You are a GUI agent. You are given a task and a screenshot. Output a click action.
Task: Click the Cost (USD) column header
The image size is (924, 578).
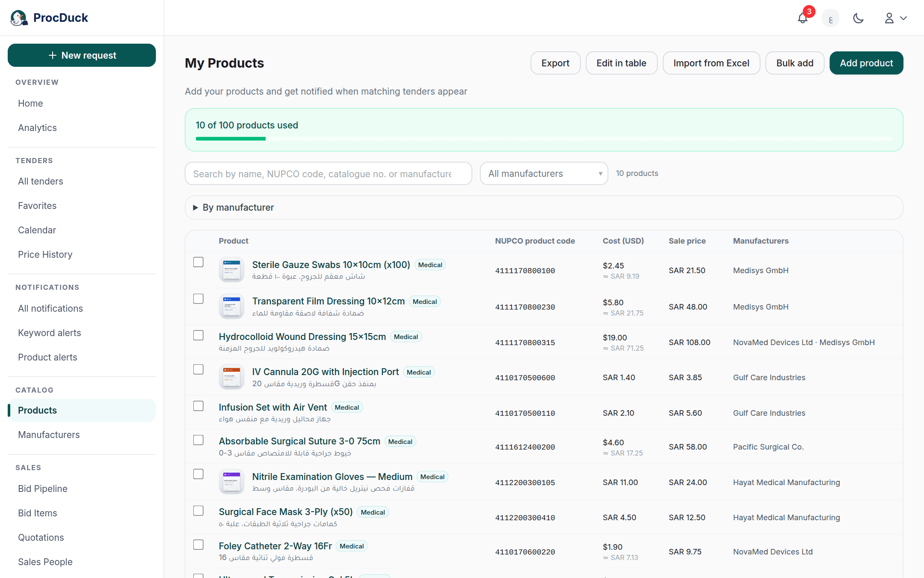pos(623,241)
